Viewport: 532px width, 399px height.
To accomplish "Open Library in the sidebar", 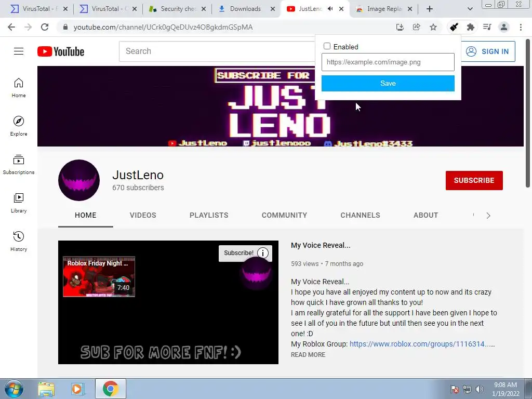I will pyautogui.click(x=19, y=203).
